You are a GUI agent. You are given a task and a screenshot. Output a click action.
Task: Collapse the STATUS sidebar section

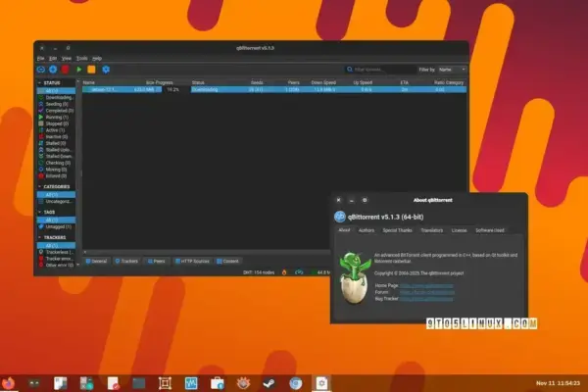(x=40, y=83)
